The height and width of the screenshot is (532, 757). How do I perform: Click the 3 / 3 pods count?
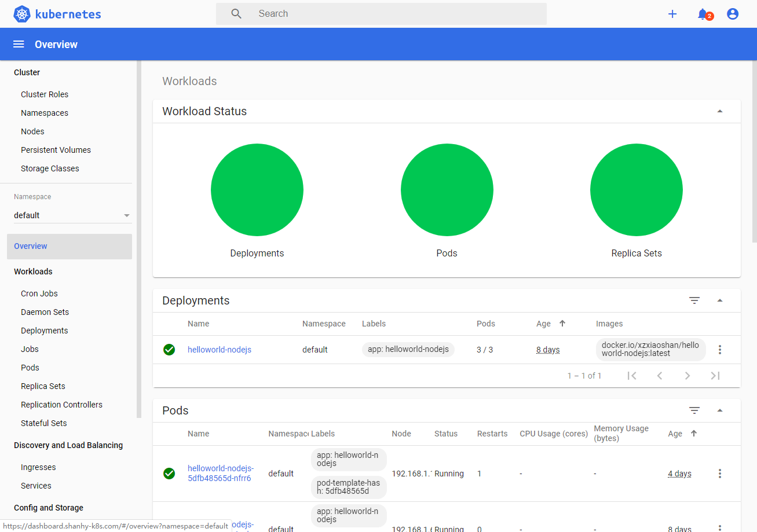pyautogui.click(x=485, y=350)
